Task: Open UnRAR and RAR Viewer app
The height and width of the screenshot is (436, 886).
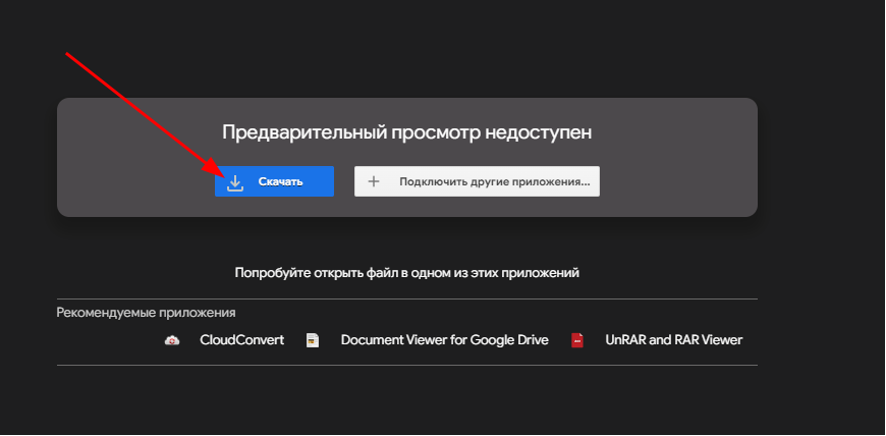Action: (674, 340)
